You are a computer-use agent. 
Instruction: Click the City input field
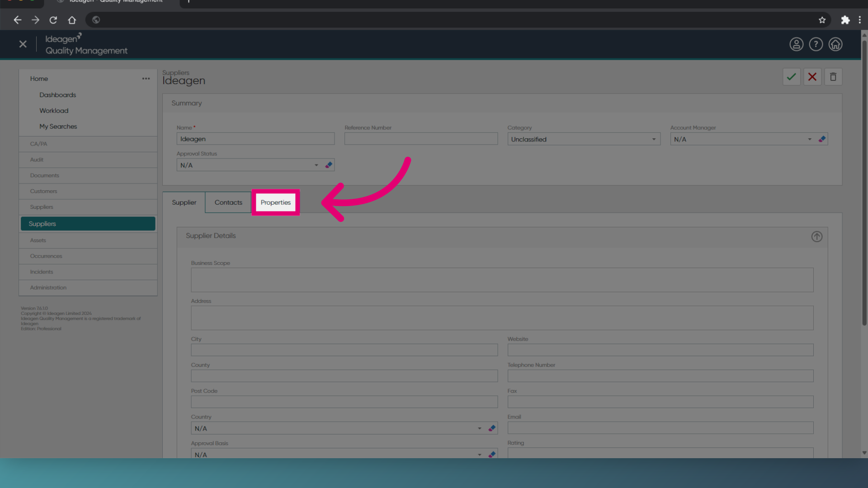point(344,350)
